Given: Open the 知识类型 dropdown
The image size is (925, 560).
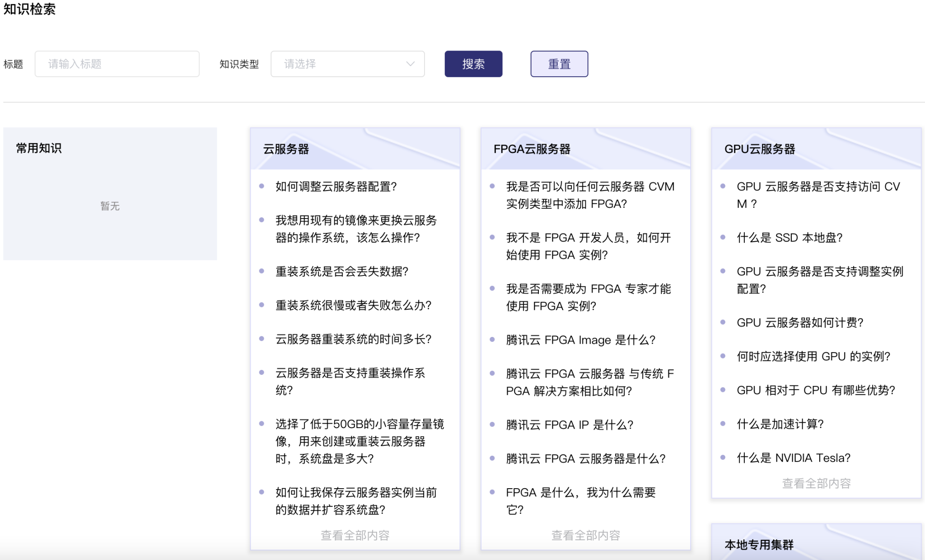Looking at the screenshot, I should (x=347, y=64).
